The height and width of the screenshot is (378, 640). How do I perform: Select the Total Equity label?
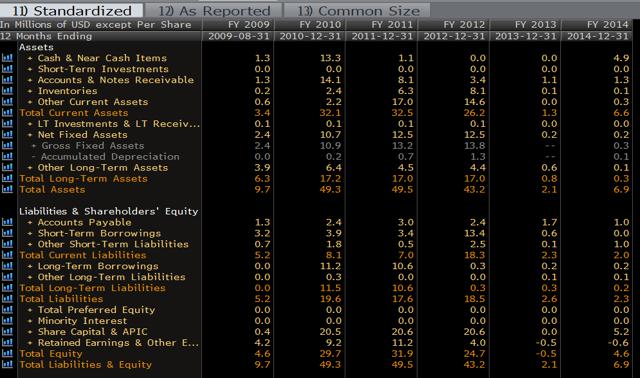point(51,354)
